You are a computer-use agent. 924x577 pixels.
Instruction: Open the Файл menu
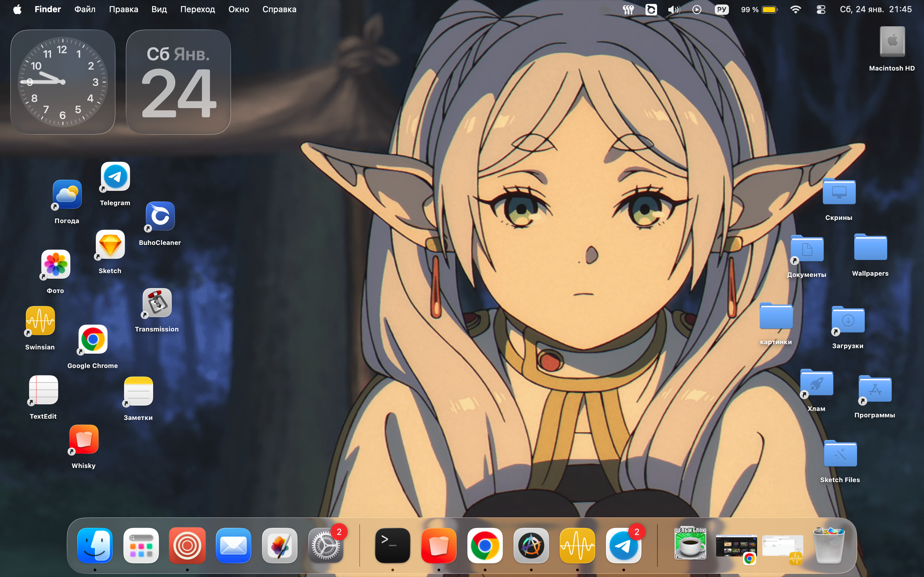tap(85, 10)
